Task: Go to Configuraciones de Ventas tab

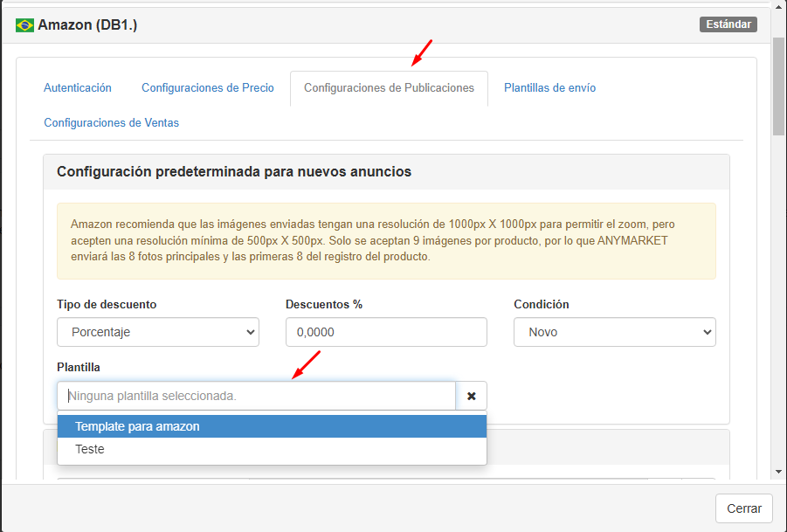Action: (x=112, y=123)
